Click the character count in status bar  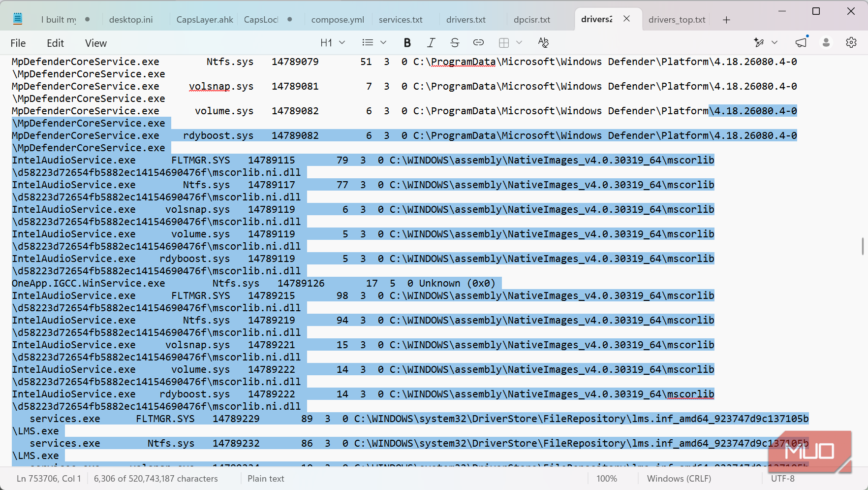pyautogui.click(x=155, y=479)
